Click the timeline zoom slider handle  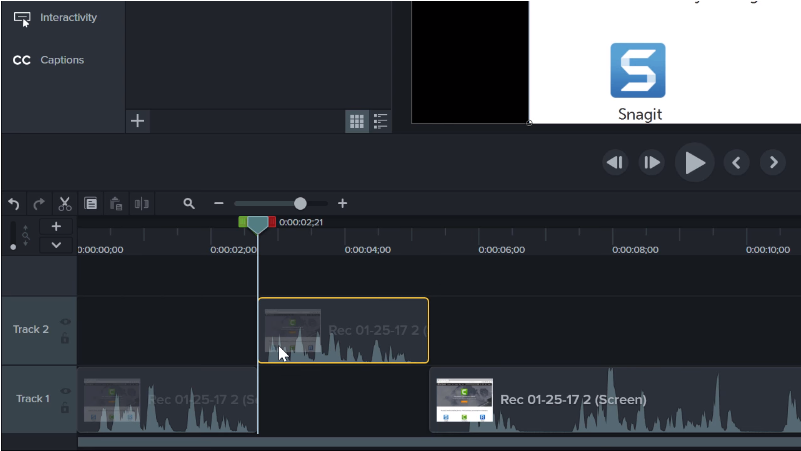tap(300, 204)
